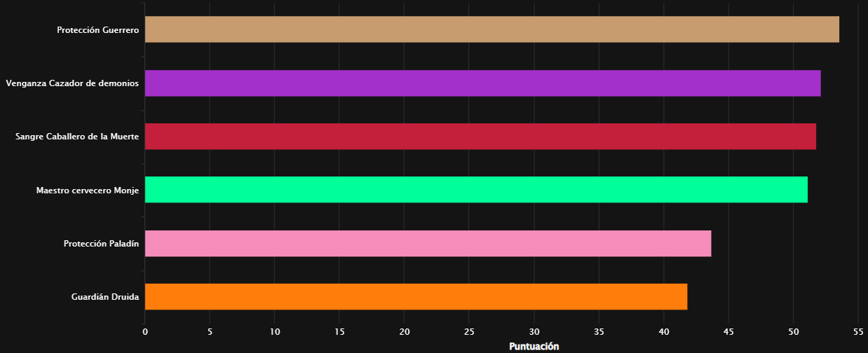Click the "Maestro cervecero Monje" label
This screenshot has height=353, width=868.
[88, 191]
